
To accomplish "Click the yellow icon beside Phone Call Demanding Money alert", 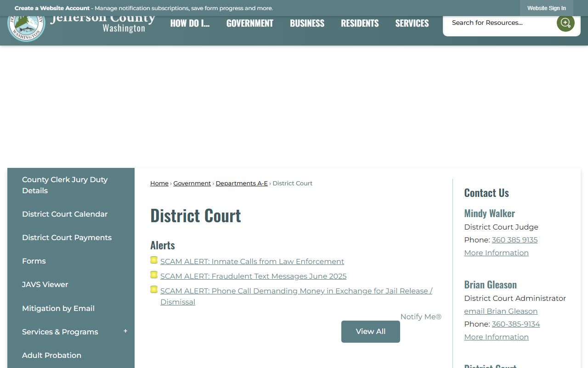I will [x=154, y=290].
